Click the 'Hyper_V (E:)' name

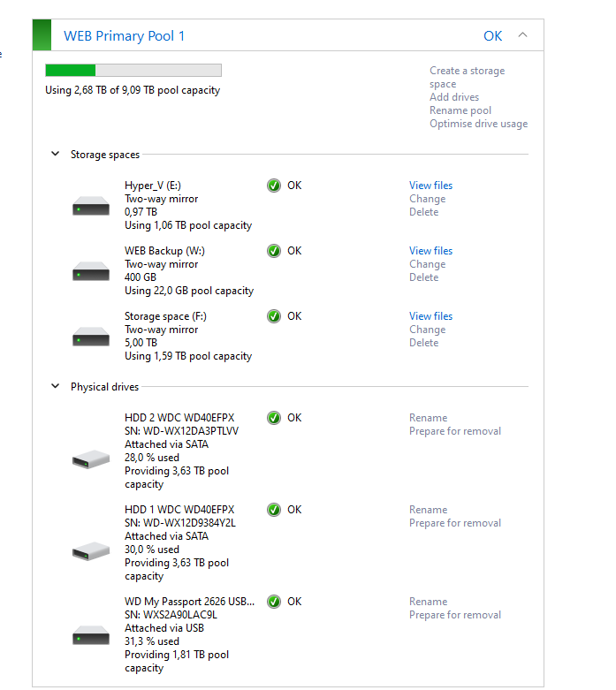(x=153, y=186)
